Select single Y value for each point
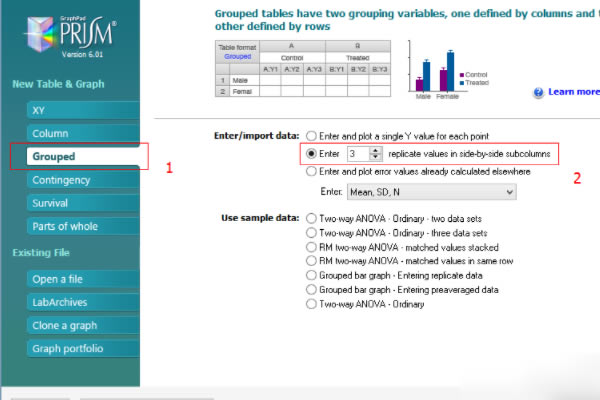The width and height of the screenshot is (600, 400). tap(311, 136)
